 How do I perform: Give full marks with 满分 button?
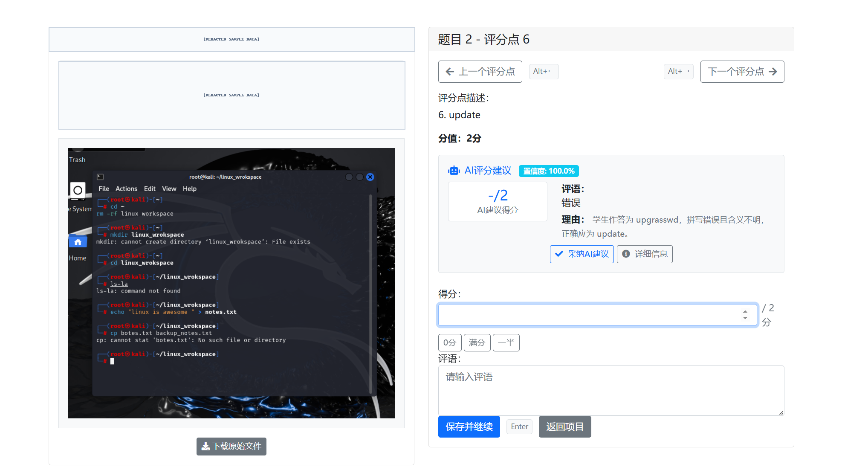coord(477,342)
